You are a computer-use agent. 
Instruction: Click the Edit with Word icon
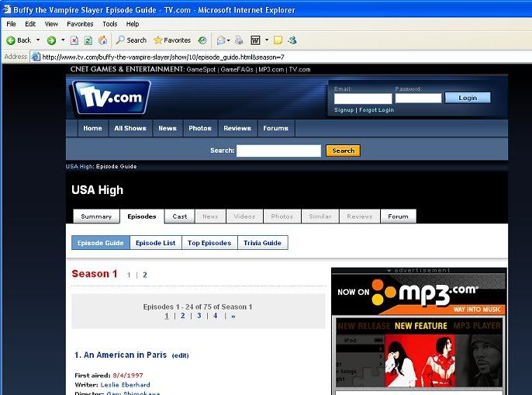pyautogui.click(x=255, y=40)
